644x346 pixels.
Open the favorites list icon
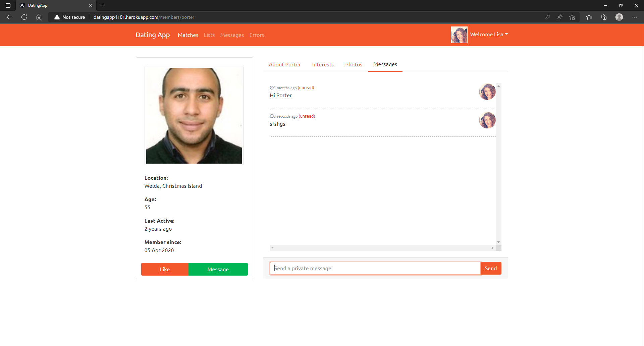click(x=589, y=17)
